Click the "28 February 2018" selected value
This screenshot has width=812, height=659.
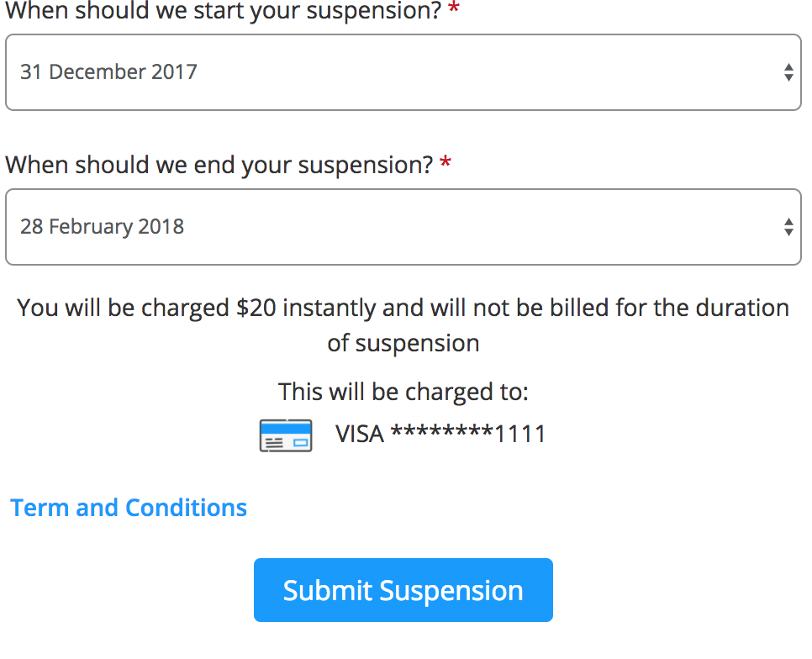[102, 227]
